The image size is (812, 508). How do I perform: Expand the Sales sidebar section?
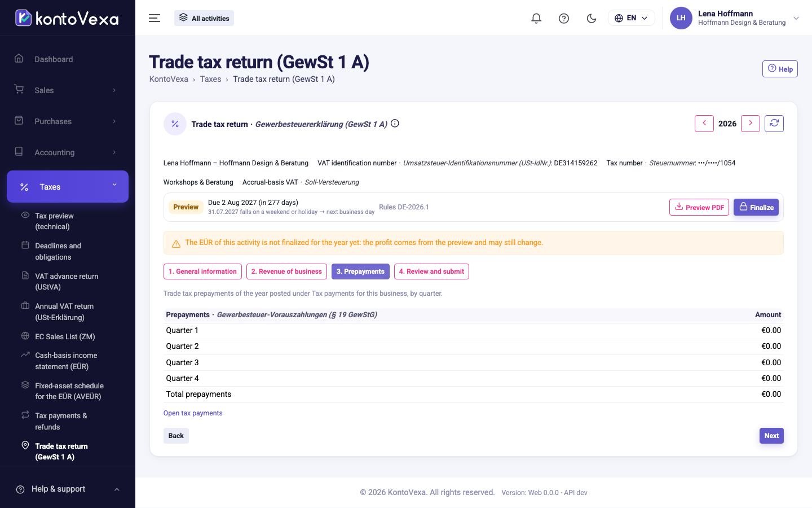tap(68, 90)
